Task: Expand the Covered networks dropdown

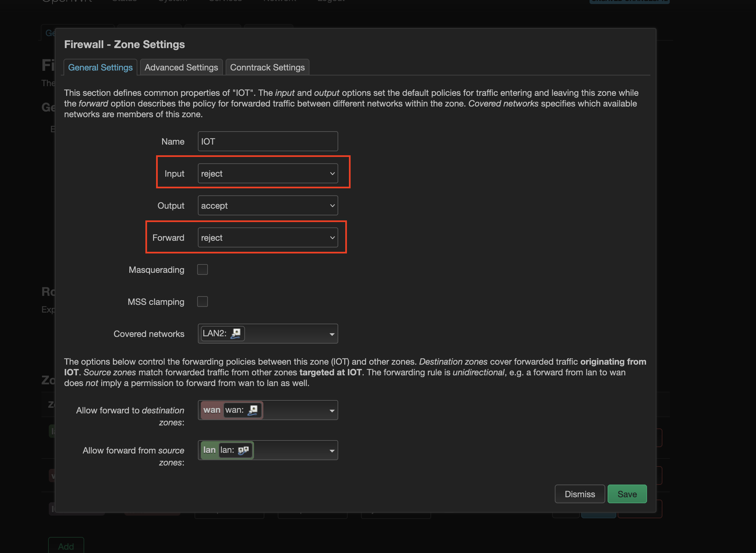Action: (330, 333)
